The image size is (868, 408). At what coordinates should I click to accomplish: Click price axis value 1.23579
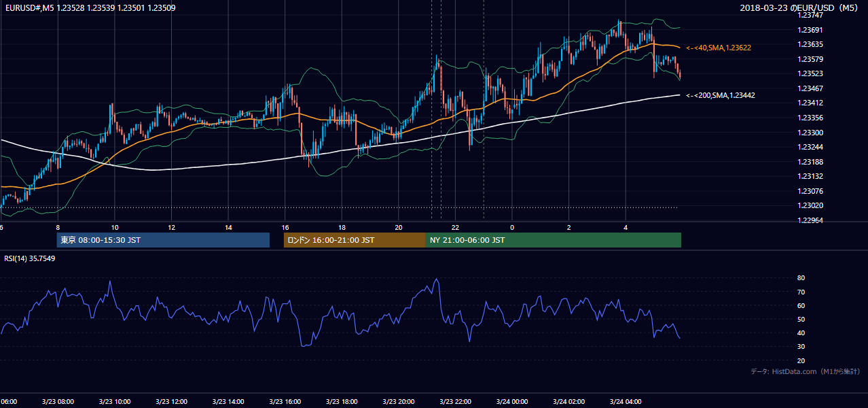(x=810, y=59)
